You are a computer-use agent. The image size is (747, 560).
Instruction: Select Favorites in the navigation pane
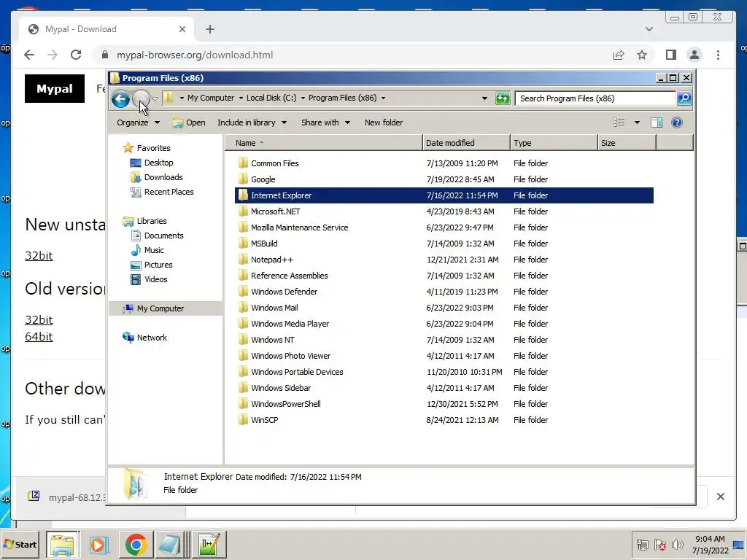tap(147, 148)
